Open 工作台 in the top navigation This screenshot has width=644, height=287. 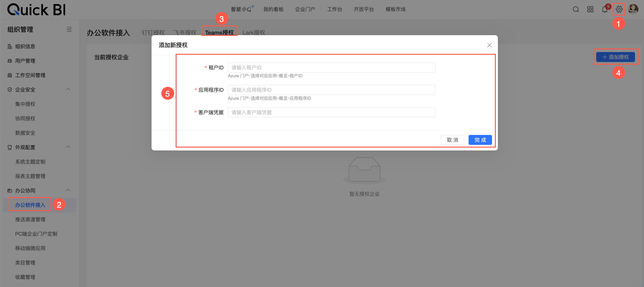click(334, 9)
